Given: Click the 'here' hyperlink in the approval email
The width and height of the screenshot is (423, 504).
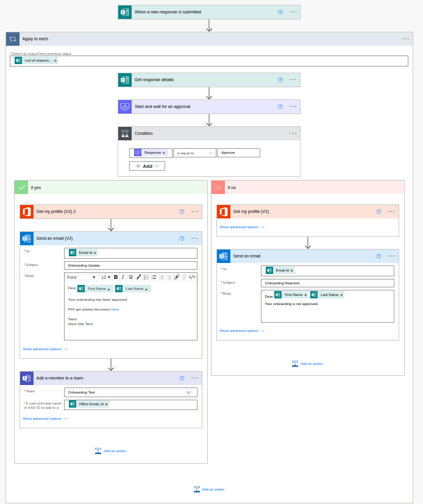Looking at the screenshot, I should 115,309.
